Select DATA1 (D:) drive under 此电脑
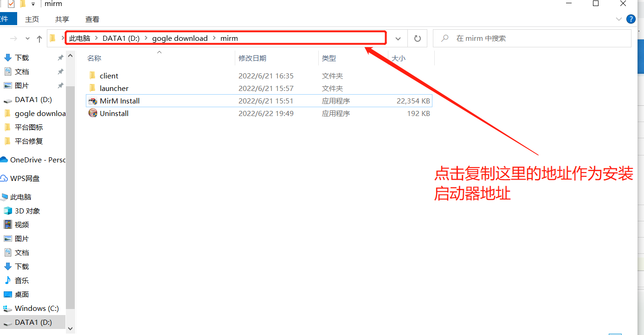The height and width of the screenshot is (335, 644). point(33,322)
